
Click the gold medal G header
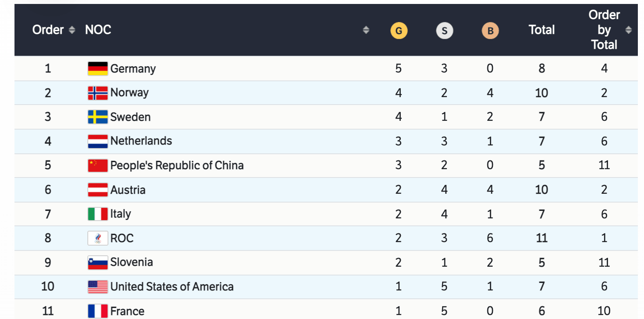399,31
